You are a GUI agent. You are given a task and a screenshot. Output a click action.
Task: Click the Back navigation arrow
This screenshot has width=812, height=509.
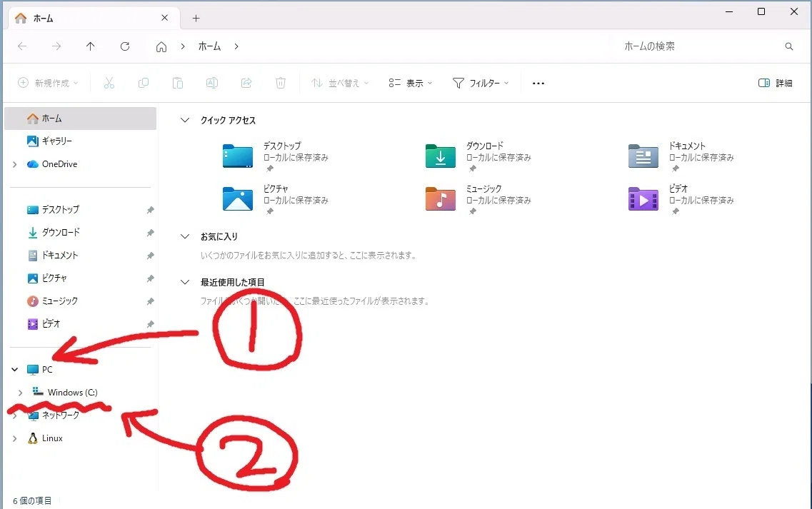click(x=22, y=46)
